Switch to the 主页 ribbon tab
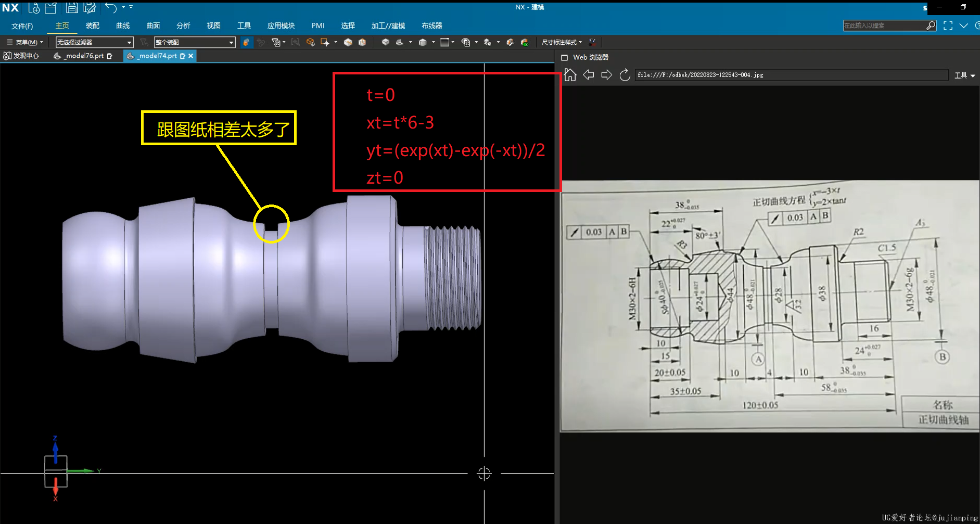980x524 pixels. pyautogui.click(x=62, y=25)
